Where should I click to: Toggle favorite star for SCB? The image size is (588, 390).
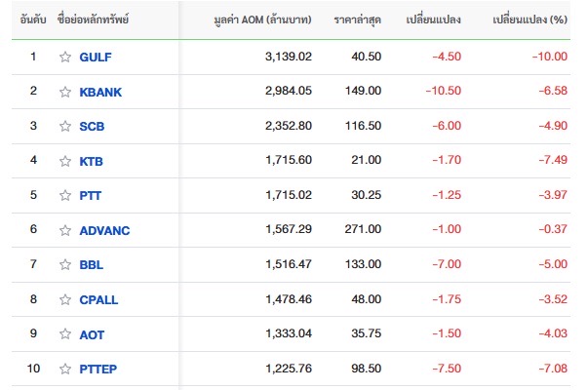(x=65, y=126)
